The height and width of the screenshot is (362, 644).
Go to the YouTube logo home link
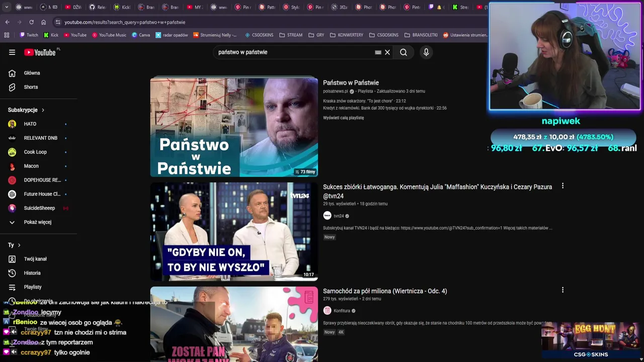pyautogui.click(x=40, y=52)
